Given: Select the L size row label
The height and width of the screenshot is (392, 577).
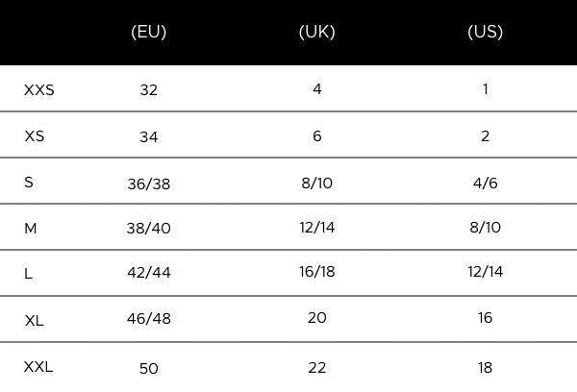Looking at the screenshot, I should [28, 274].
